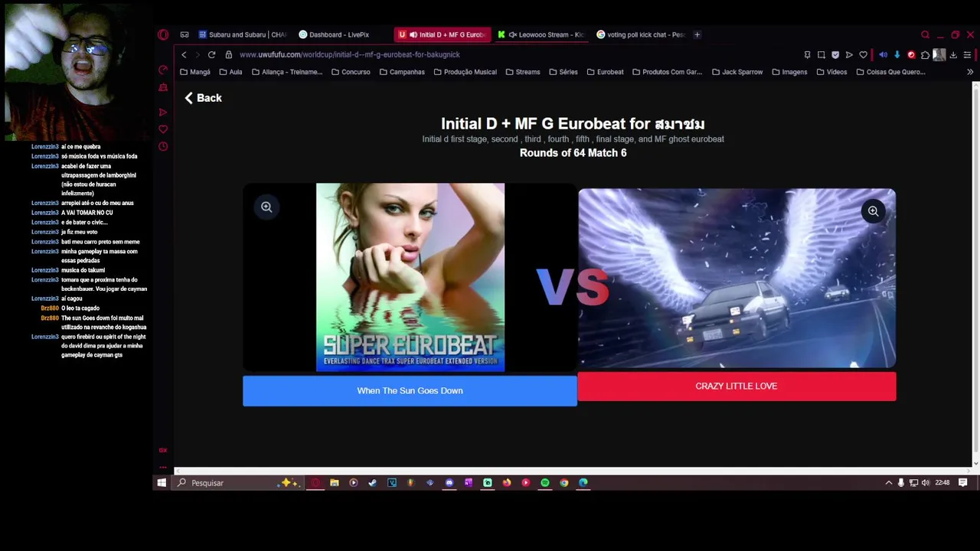Select the winged AE86 car thumbnail
The image size is (980, 551).
click(x=737, y=279)
